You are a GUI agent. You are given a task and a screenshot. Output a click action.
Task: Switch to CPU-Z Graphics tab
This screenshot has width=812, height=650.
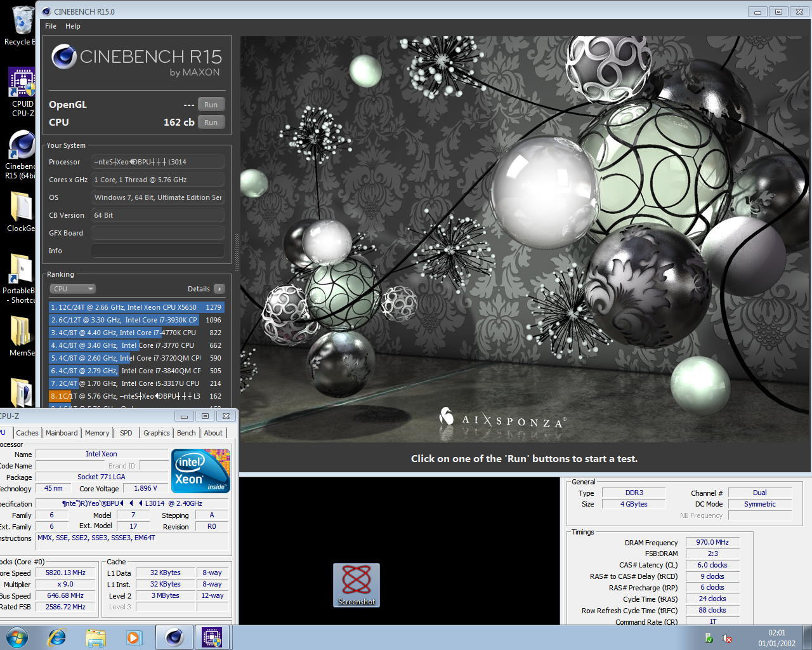[157, 433]
